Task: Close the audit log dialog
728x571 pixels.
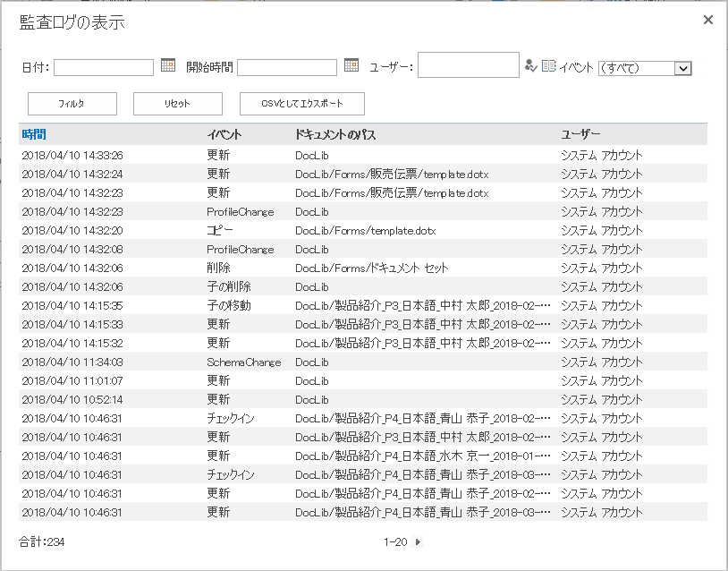Action: pos(708,20)
